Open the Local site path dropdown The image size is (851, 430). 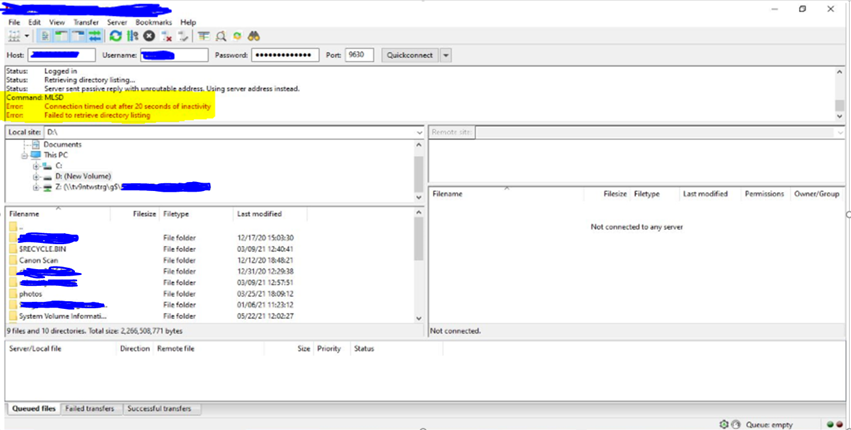417,132
